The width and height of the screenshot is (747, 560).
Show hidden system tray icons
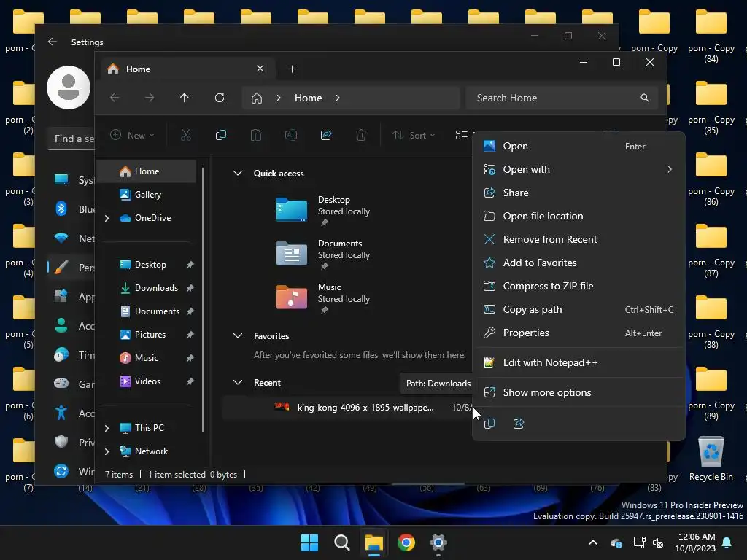(593, 542)
